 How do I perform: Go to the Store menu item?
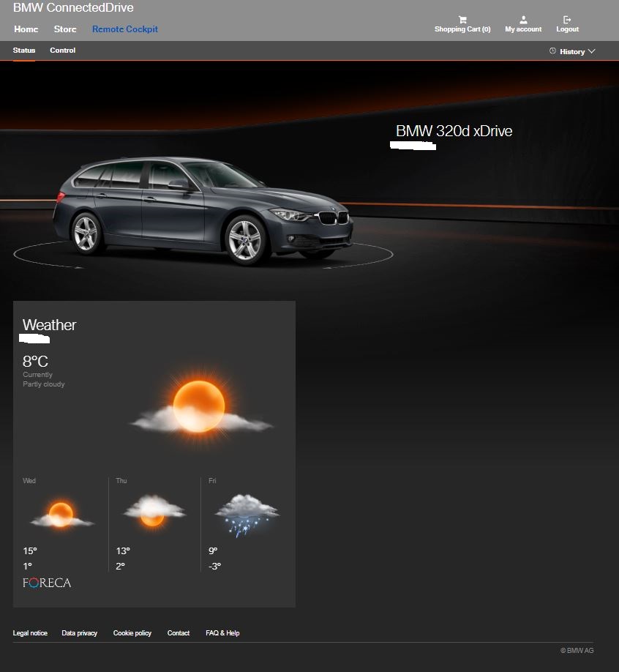pos(65,29)
